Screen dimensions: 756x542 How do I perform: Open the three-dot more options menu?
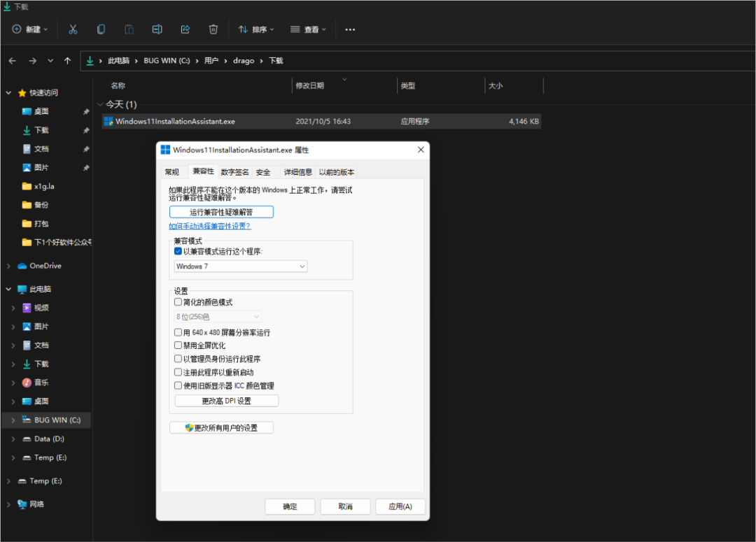(350, 29)
